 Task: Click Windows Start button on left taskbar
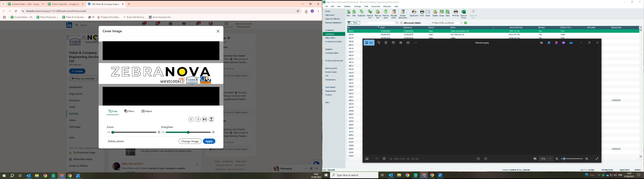pos(4,176)
